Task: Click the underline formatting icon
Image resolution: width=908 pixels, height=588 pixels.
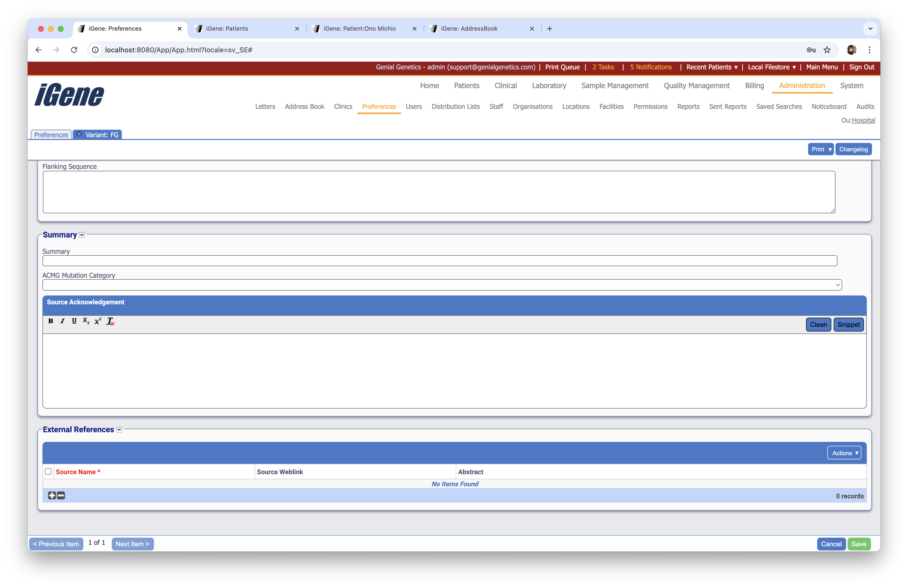Action: coord(74,321)
